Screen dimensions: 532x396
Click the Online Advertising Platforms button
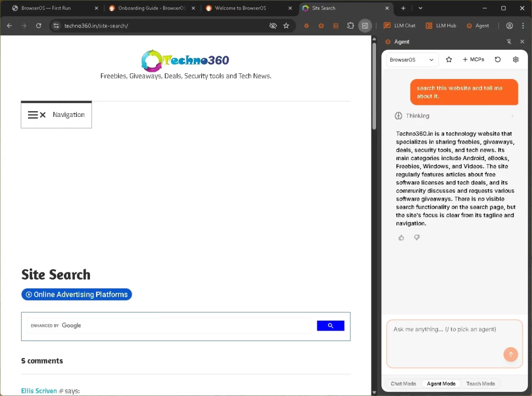coord(76,295)
